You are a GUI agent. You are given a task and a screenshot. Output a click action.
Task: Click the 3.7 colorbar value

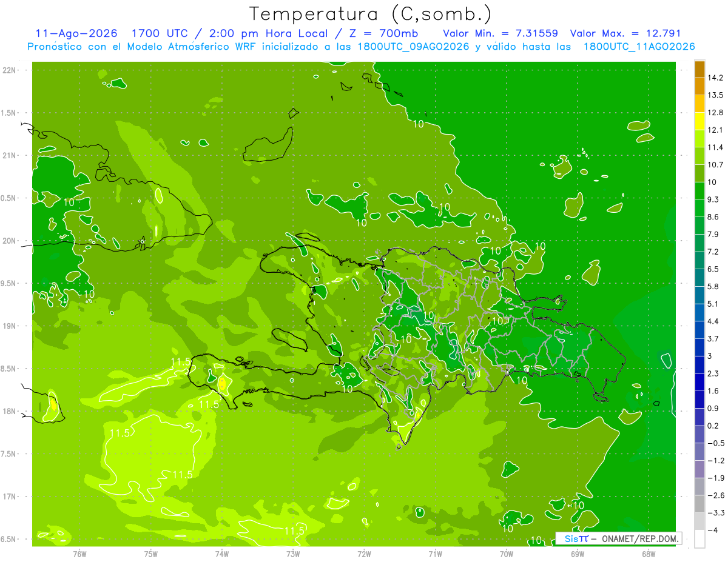pos(713,338)
